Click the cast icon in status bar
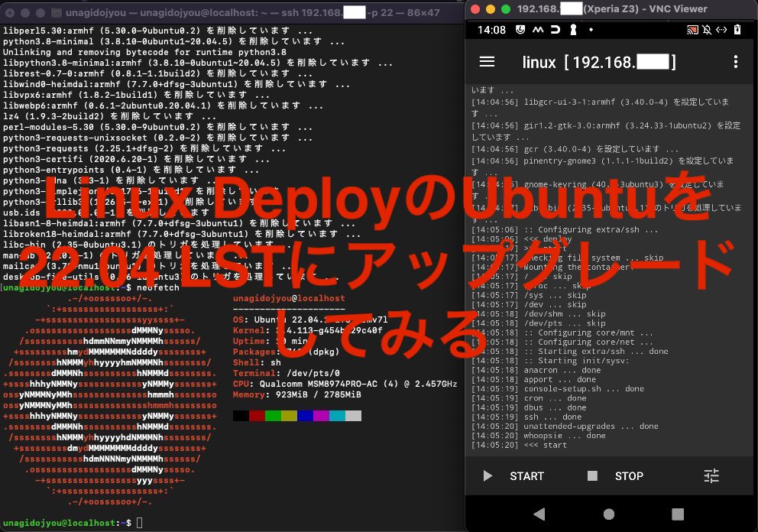This screenshot has width=758, height=532. click(692, 31)
